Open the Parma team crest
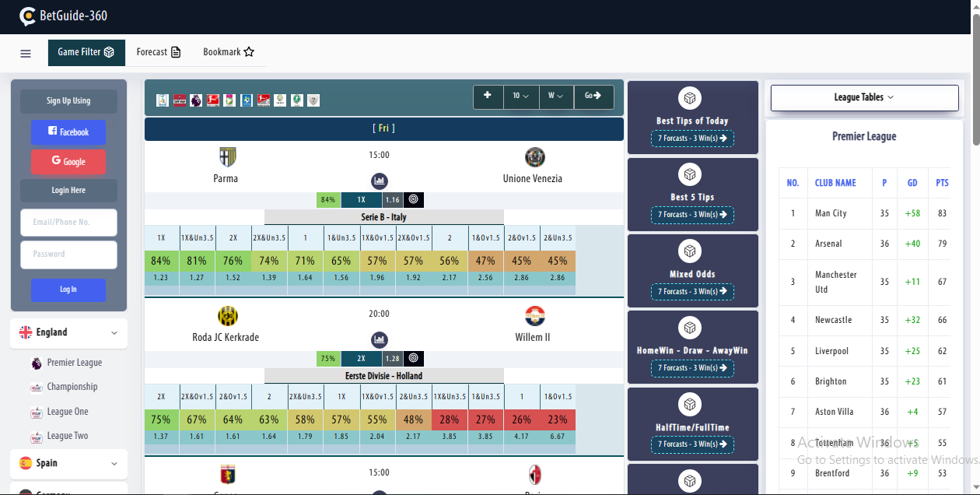The image size is (980, 495). click(227, 157)
